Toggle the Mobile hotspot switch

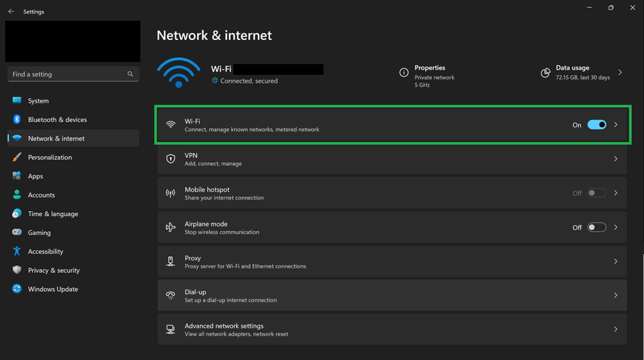pyautogui.click(x=596, y=193)
